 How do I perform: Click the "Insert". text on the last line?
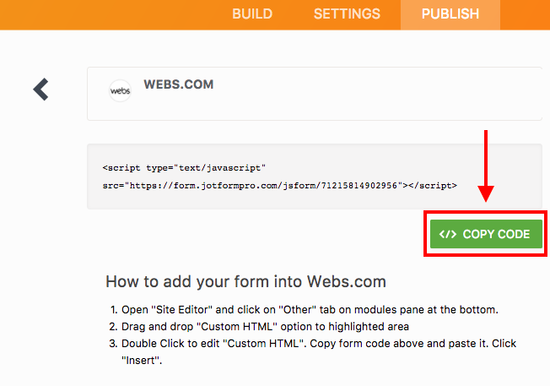click(142, 360)
